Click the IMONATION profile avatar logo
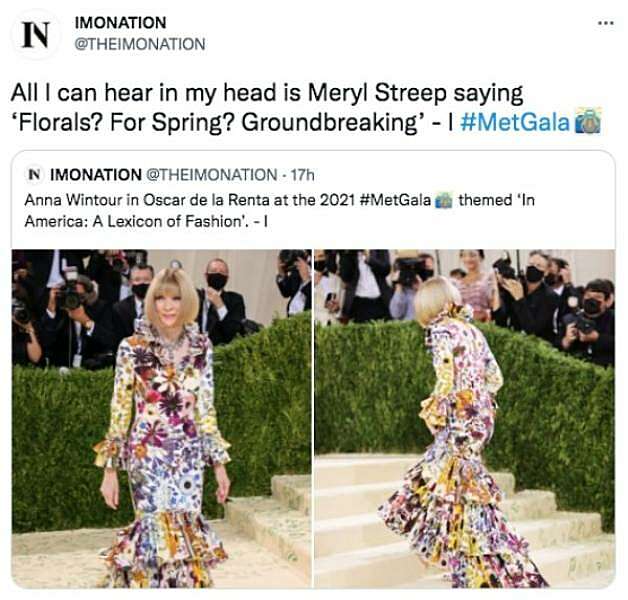 [35, 33]
